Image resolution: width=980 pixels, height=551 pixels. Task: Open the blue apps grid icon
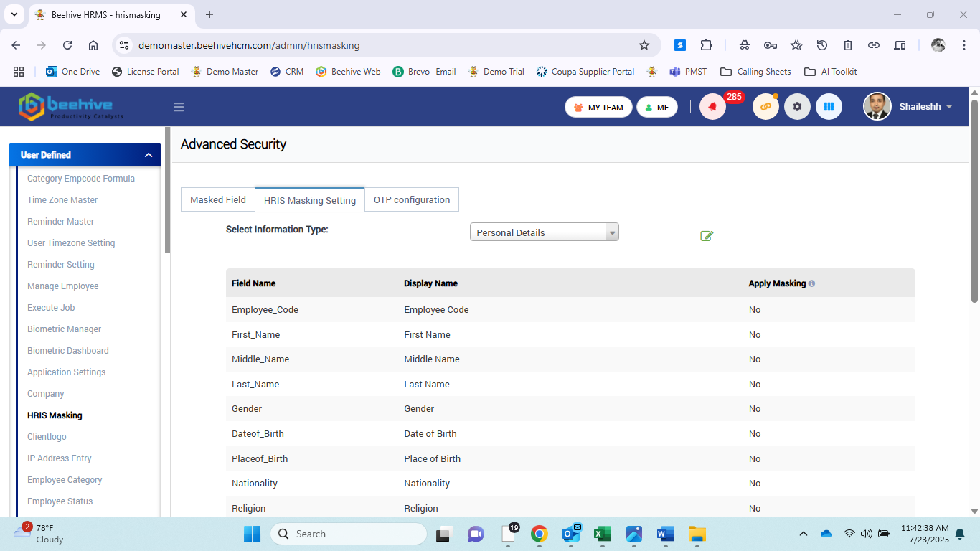pos(829,107)
